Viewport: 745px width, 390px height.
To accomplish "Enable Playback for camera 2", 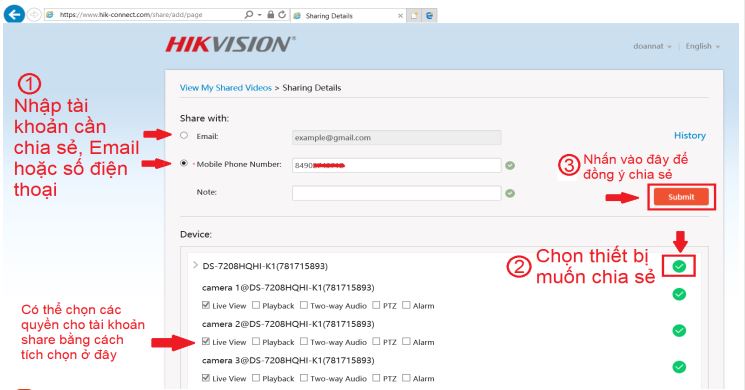I will tap(256, 341).
